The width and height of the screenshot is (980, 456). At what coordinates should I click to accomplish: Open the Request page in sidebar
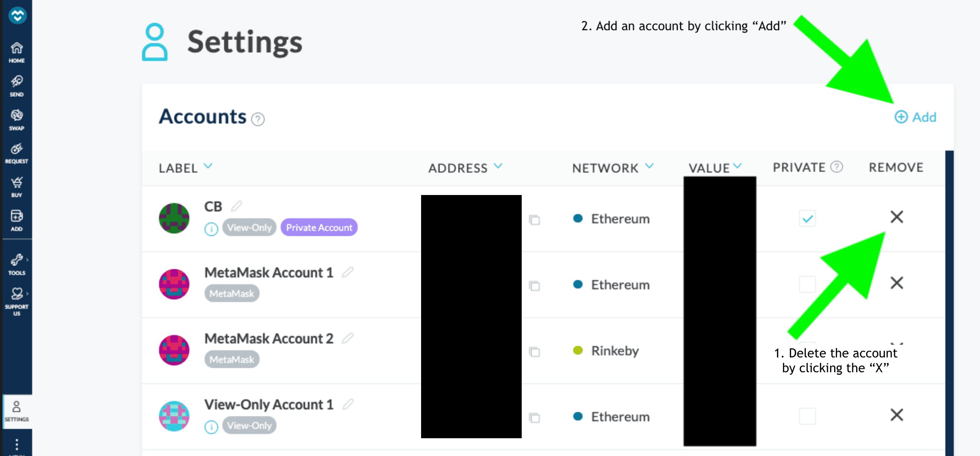point(16,154)
